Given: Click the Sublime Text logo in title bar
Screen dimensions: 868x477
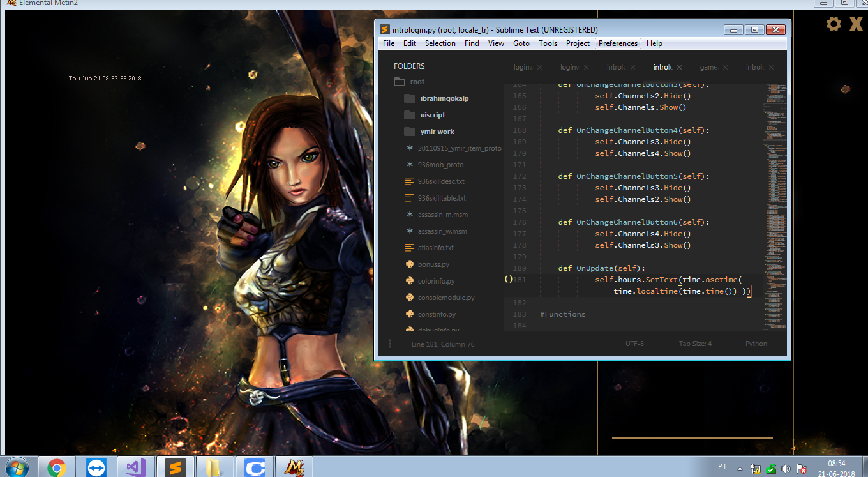Looking at the screenshot, I should coord(384,29).
